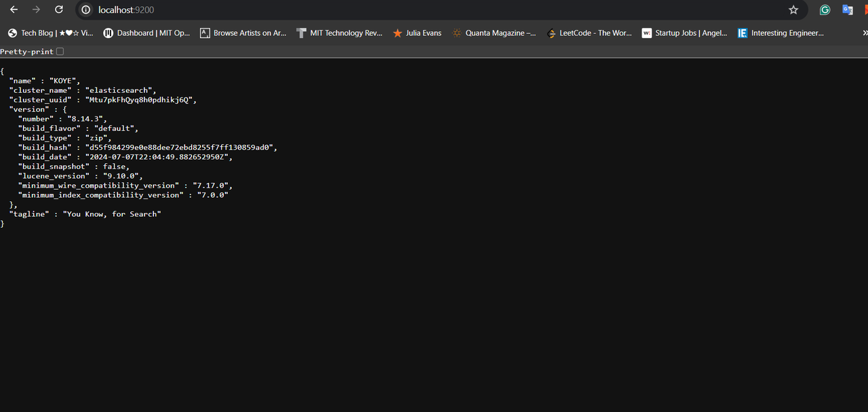Open the Browse Artists bookmark

243,33
